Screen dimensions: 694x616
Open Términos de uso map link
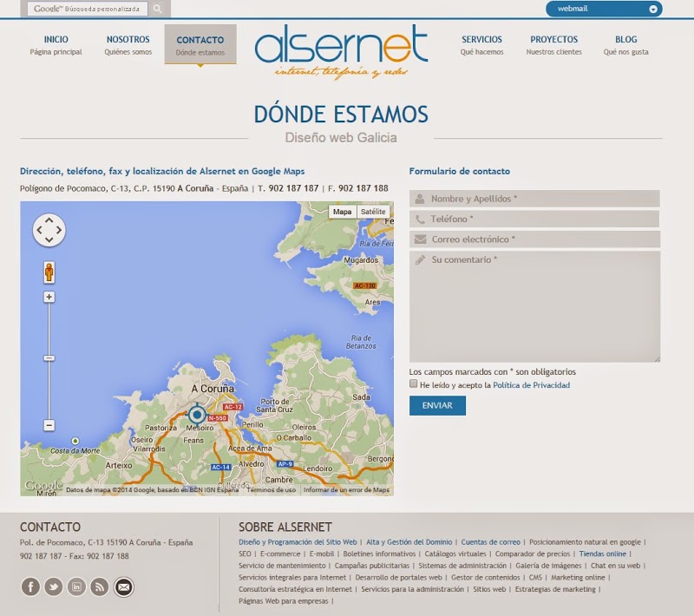click(x=272, y=489)
